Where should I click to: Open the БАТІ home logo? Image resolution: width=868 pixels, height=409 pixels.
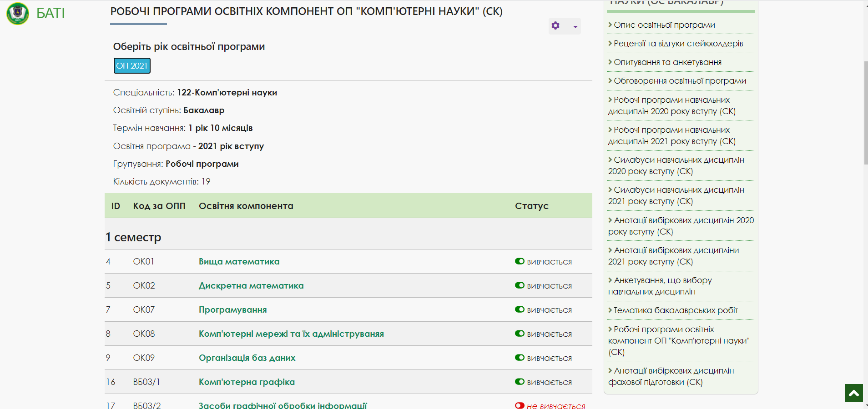click(18, 14)
